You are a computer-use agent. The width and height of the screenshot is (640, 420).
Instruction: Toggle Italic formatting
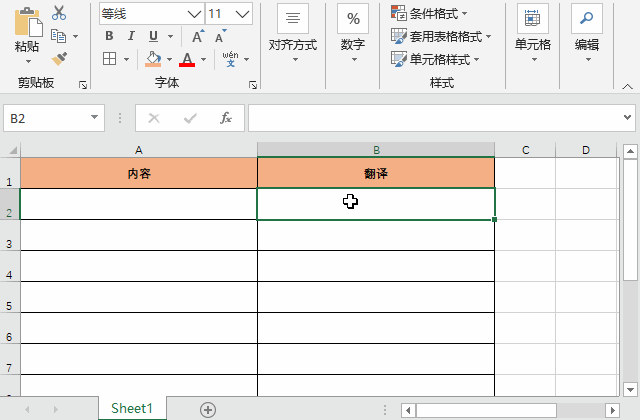point(131,36)
